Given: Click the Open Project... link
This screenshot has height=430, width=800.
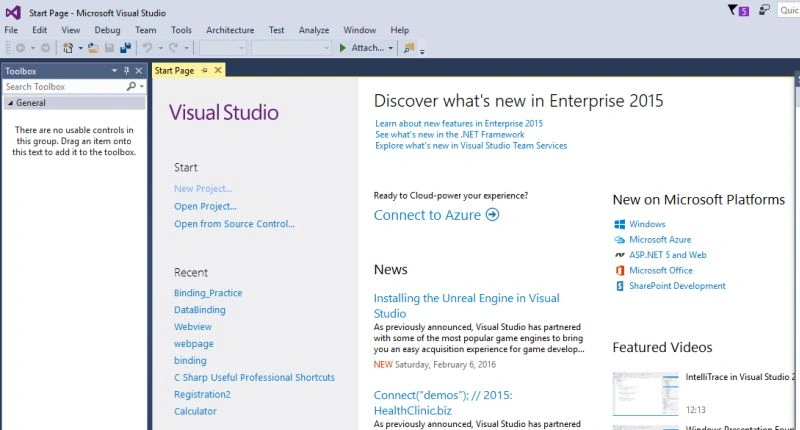Looking at the screenshot, I should tap(205, 206).
